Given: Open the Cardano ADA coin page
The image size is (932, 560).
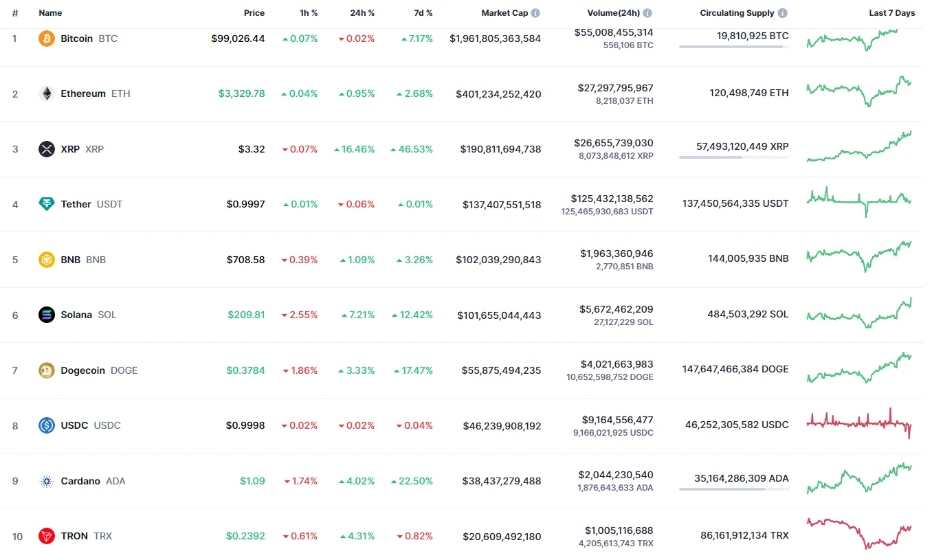Looking at the screenshot, I should 80,481.
